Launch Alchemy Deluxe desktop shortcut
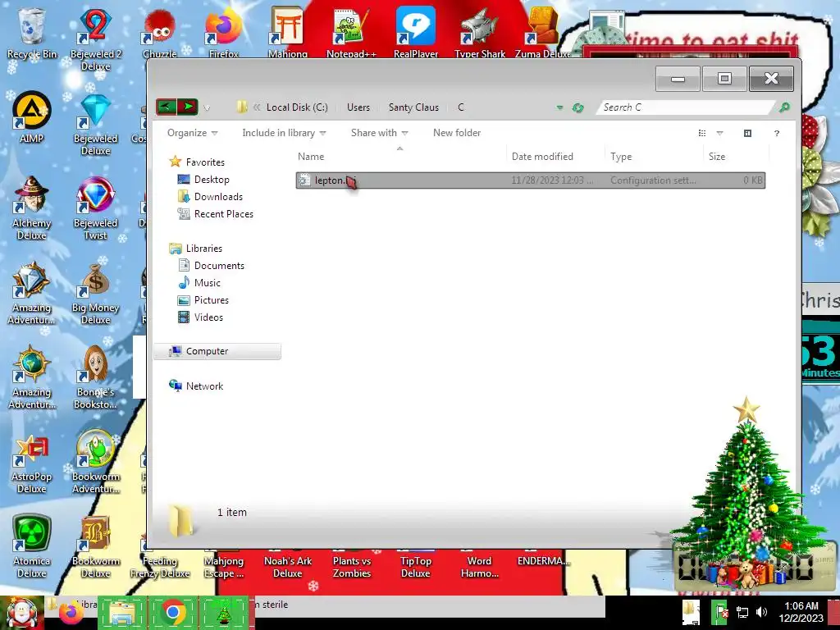840x630 pixels. click(31, 208)
